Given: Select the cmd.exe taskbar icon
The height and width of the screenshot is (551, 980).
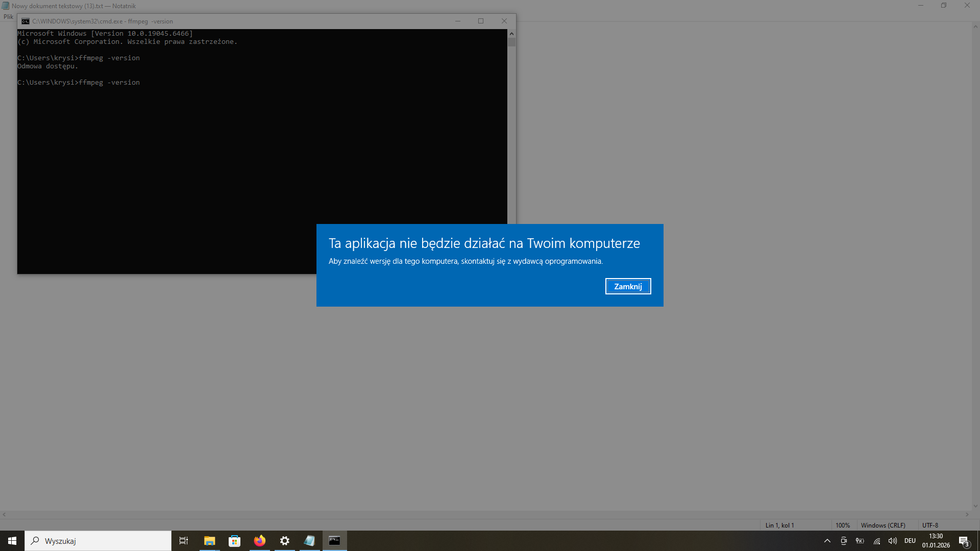Looking at the screenshot, I should click(334, 541).
